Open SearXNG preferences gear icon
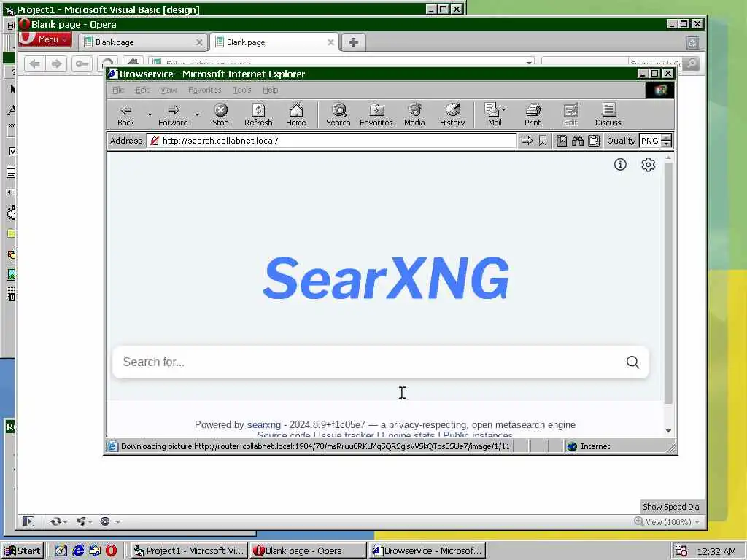Viewport: 747px width, 560px height. (648, 164)
